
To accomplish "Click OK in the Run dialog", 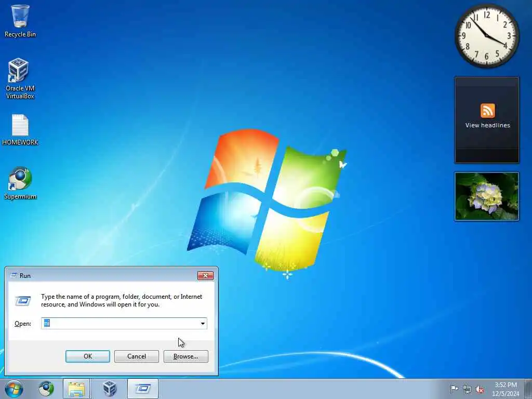I will click(87, 356).
